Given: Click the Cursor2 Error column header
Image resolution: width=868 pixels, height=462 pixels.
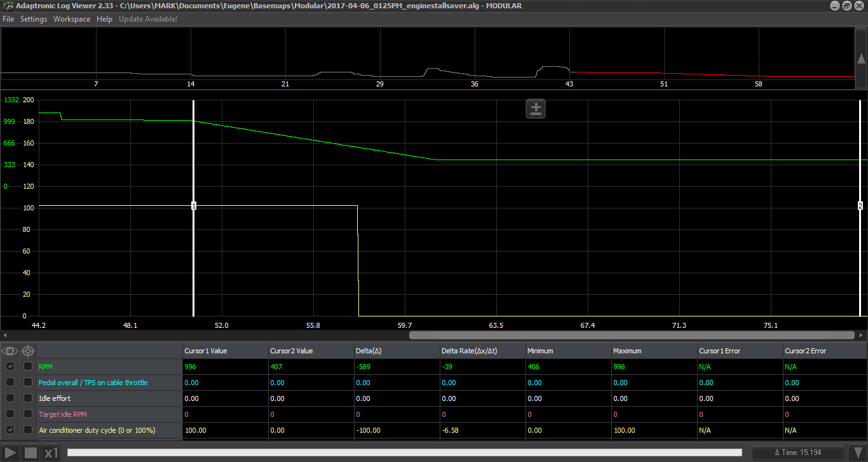Looking at the screenshot, I should 825,351.
